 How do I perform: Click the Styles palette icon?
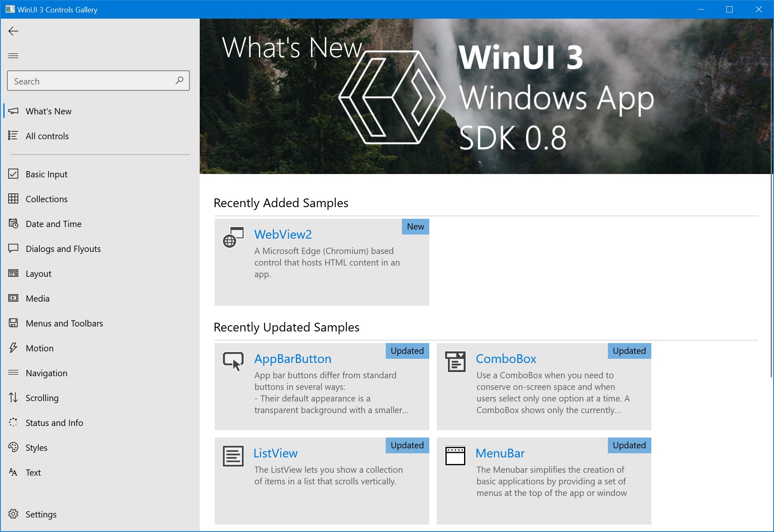point(13,447)
